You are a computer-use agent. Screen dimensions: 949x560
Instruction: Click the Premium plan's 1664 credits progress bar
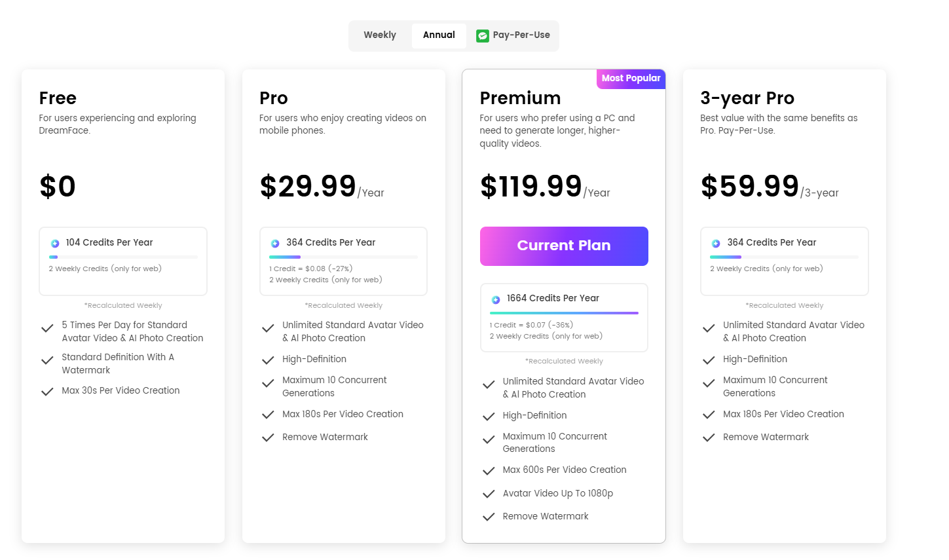564,313
